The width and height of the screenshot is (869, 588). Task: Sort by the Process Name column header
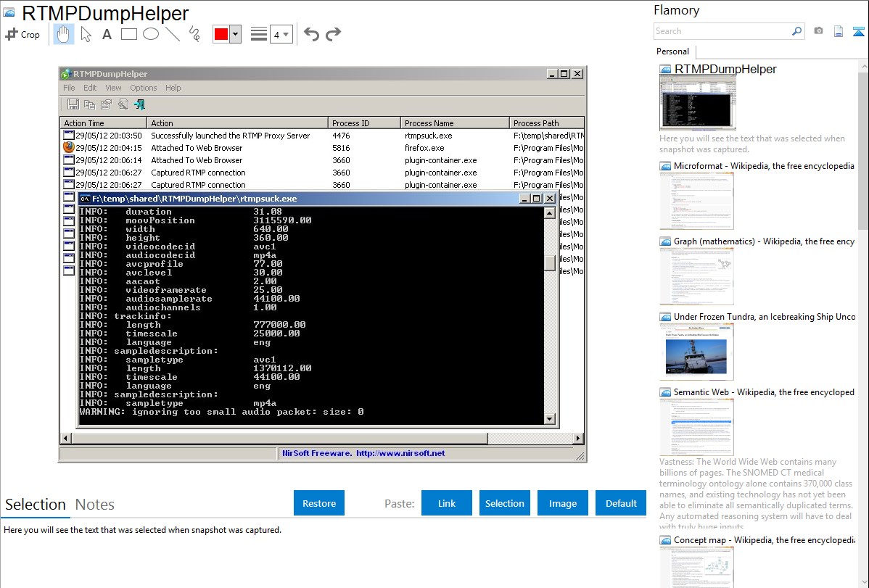[455, 123]
